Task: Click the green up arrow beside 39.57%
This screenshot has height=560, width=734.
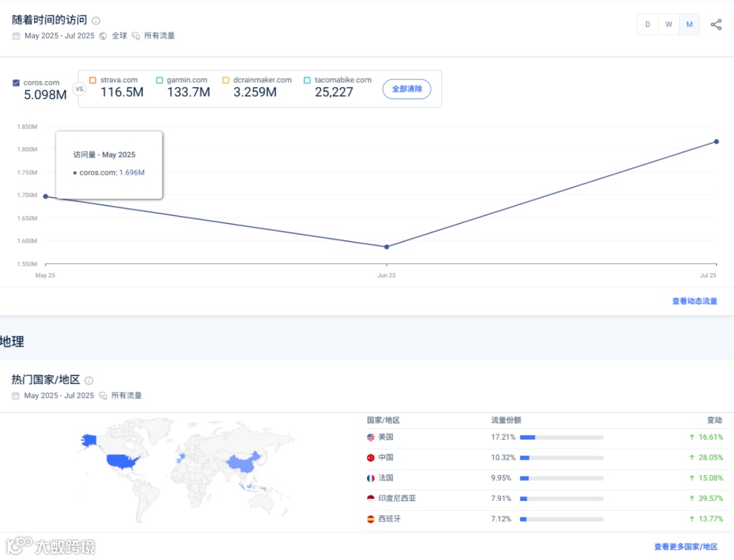Action: [x=692, y=498]
